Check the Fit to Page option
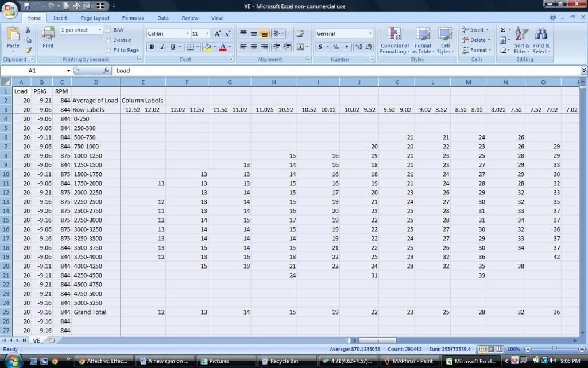 click(108, 50)
